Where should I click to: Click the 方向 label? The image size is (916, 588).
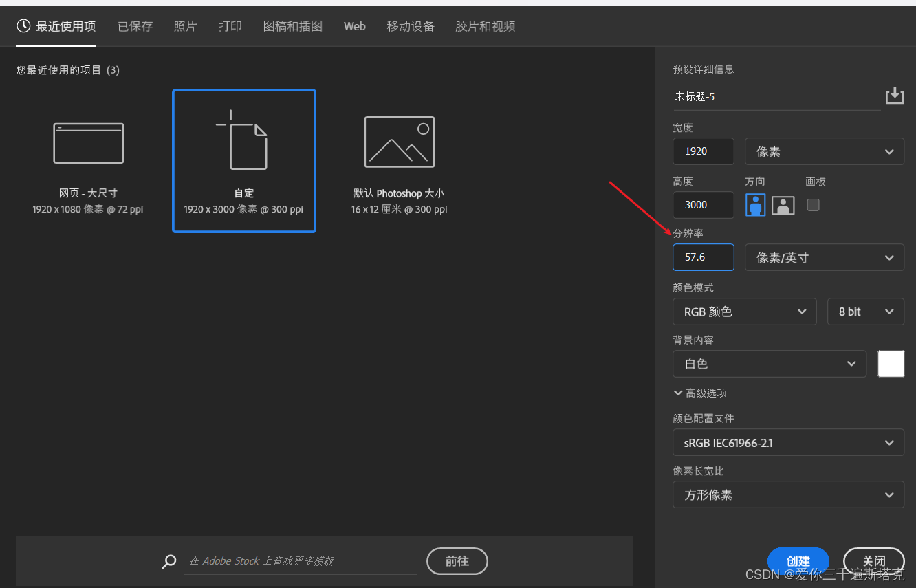pyautogui.click(x=755, y=182)
